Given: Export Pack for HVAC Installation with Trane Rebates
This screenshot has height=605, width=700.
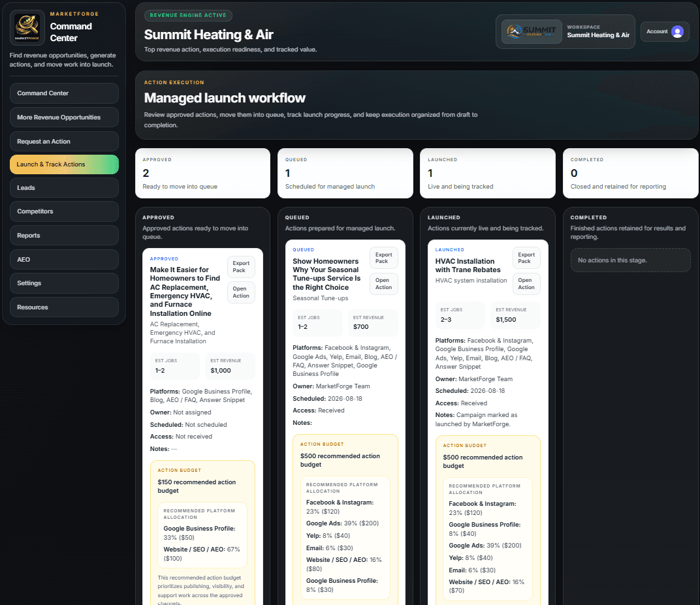Looking at the screenshot, I should point(526,258).
